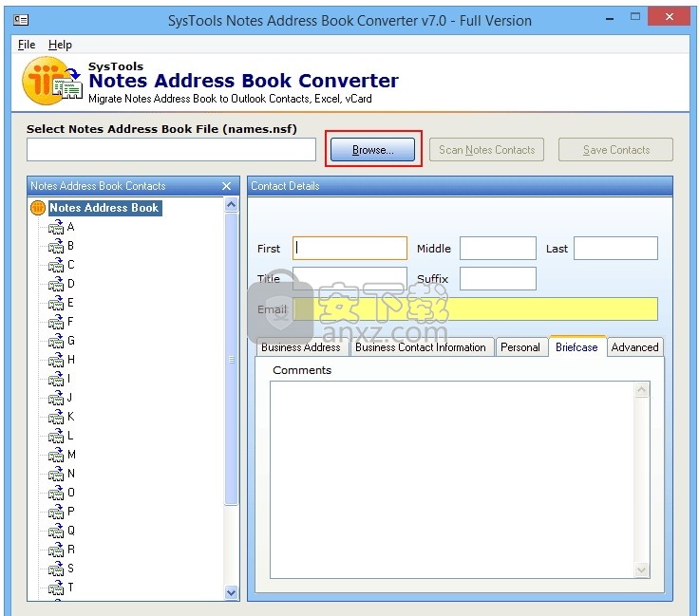This screenshot has height=616, width=699.
Task: Click the Notes Address Book root icon
Action: pos(38,208)
